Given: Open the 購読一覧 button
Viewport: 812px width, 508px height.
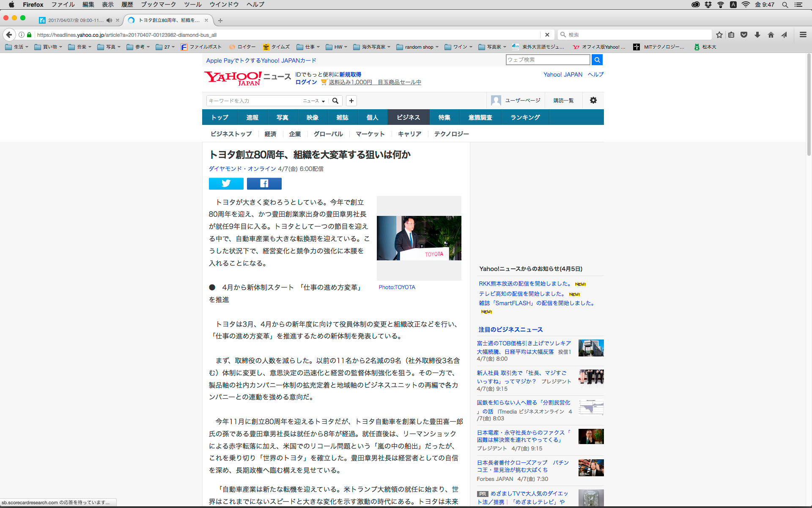Looking at the screenshot, I should pos(563,100).
